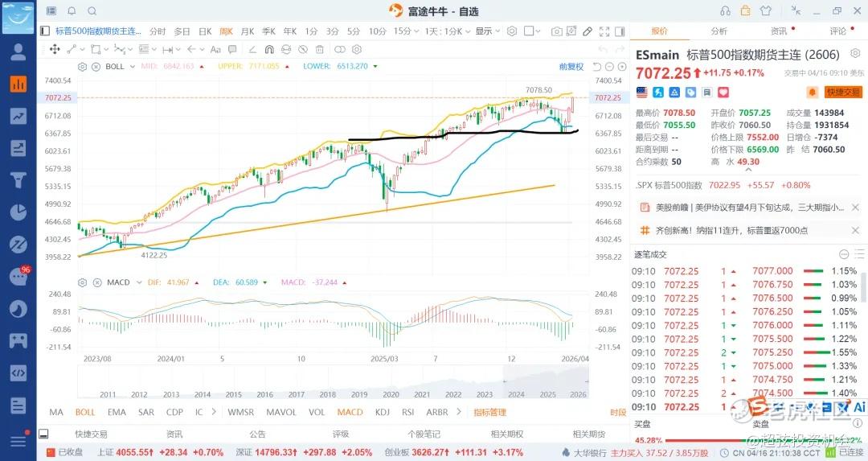This screenshot has width=868, height=461.
Task: Open the gamepad sidebar icon
Action: click(x=18, y=341)
